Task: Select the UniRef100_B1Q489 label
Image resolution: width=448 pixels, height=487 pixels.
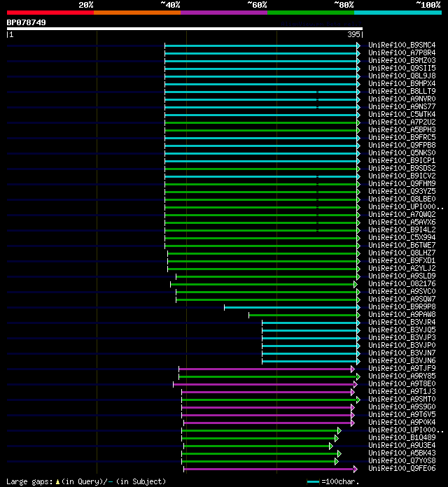Action: coord(402,437)
